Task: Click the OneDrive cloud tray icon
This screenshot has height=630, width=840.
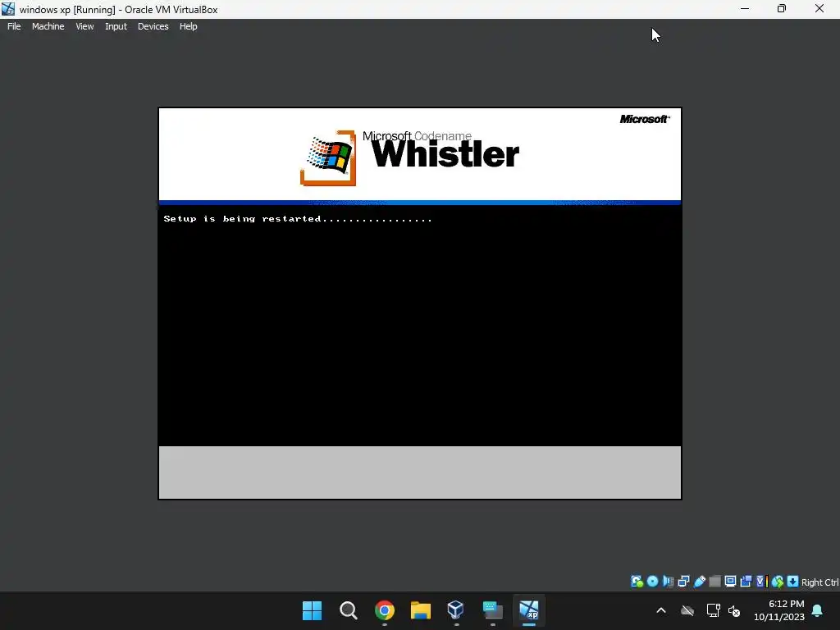Action: [687, 610]
